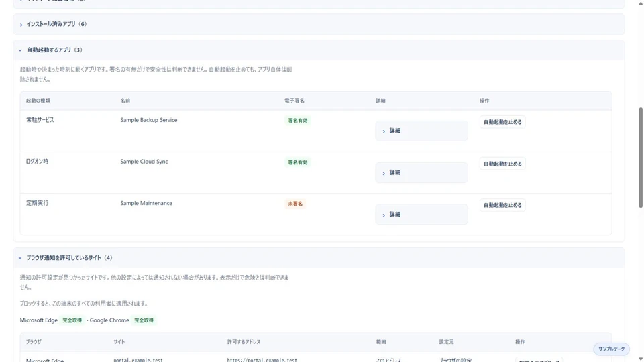Click the vertical scrollbar thumb
The height and width of the screenshot is (362, 644).
tap(640, 158)
